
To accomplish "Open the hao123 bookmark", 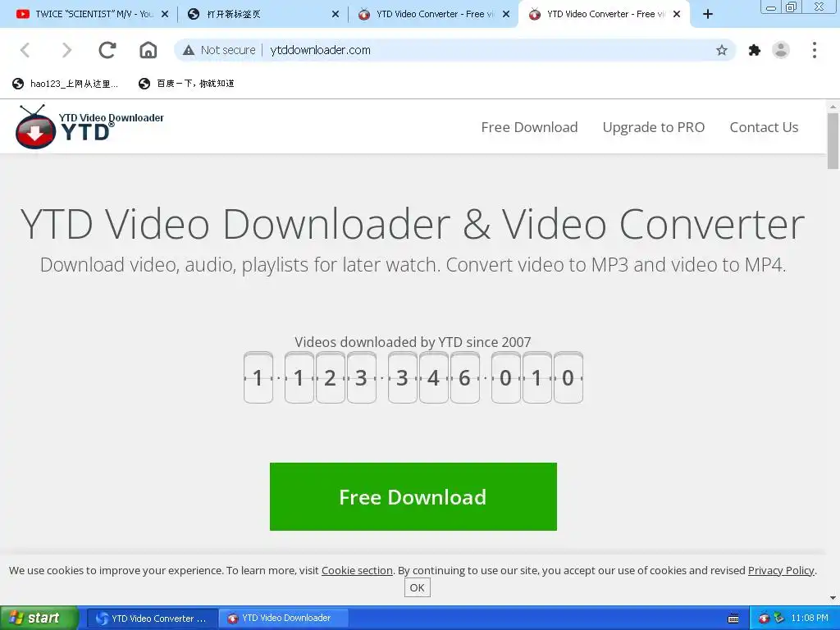I will 66,84.
